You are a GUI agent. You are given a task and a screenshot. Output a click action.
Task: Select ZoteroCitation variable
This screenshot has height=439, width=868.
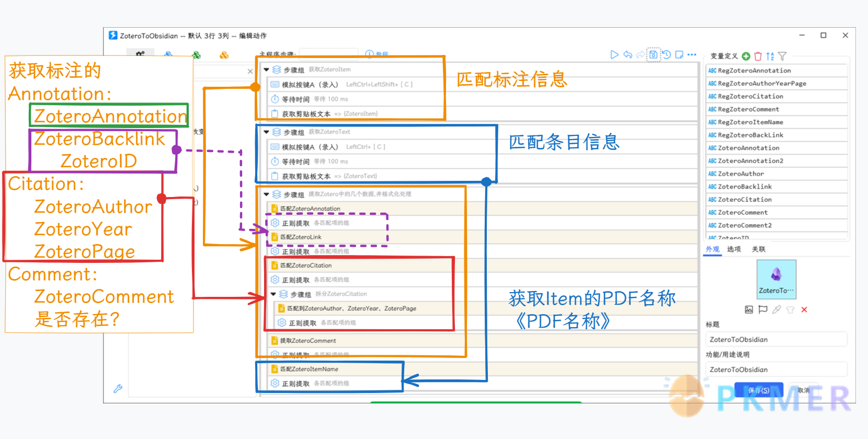pyautogui.click(x=776, y=200)
